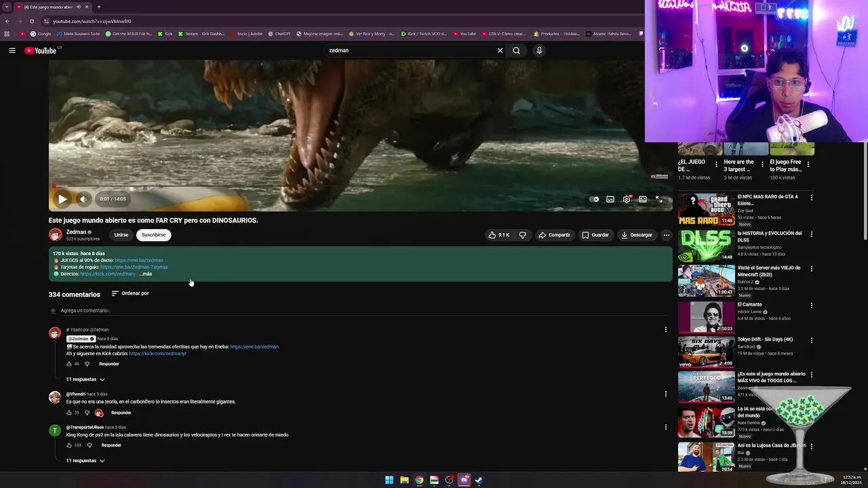The image size is (868, 488).
Task: Open video player settings gear
Action: tap(627, 199)
